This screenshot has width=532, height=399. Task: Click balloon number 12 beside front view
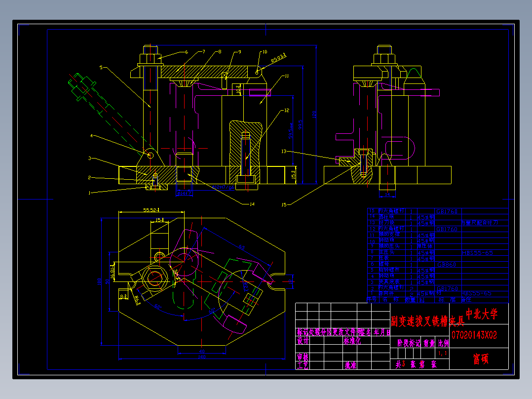click(286, 110)
